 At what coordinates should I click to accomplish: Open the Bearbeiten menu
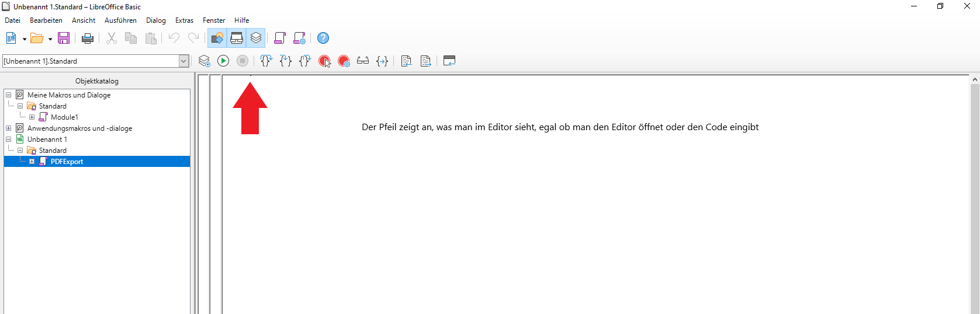pyautogui.click(x=46, y=20)
